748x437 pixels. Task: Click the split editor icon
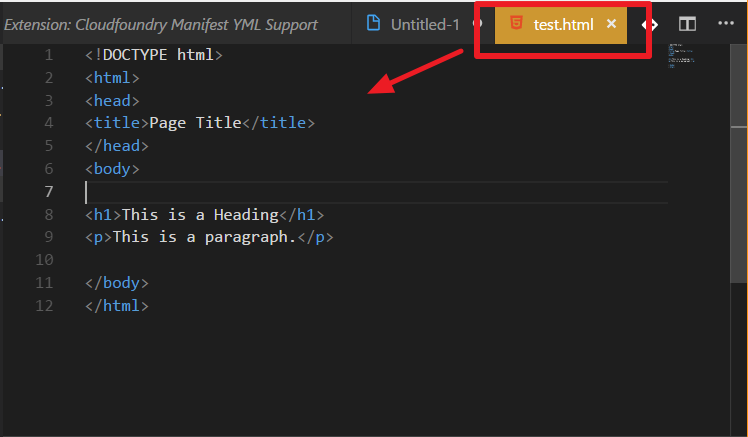coord(688,23)
